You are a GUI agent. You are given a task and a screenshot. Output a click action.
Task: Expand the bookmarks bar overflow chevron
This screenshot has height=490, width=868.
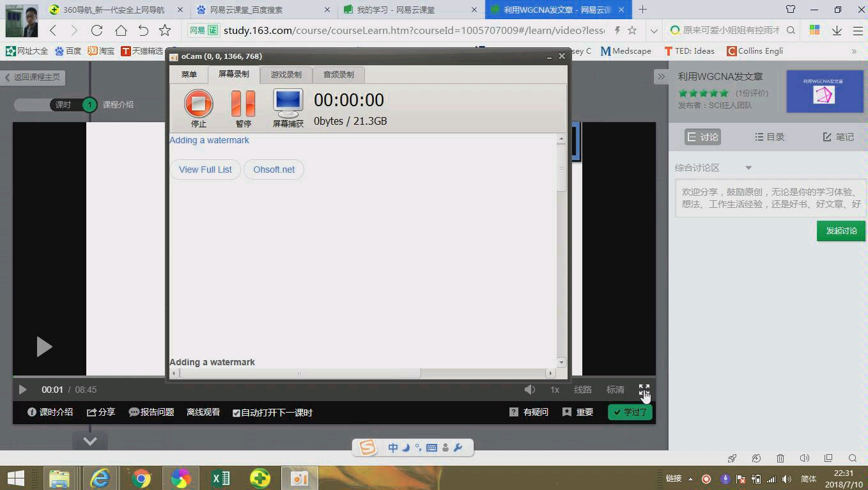tap(854, 51)
